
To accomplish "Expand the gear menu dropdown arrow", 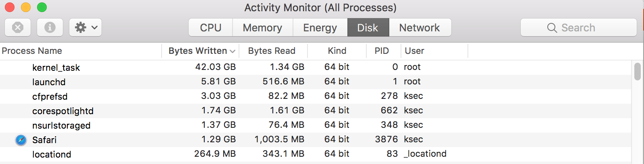I will pyautogui.click(x=95, y=28).
